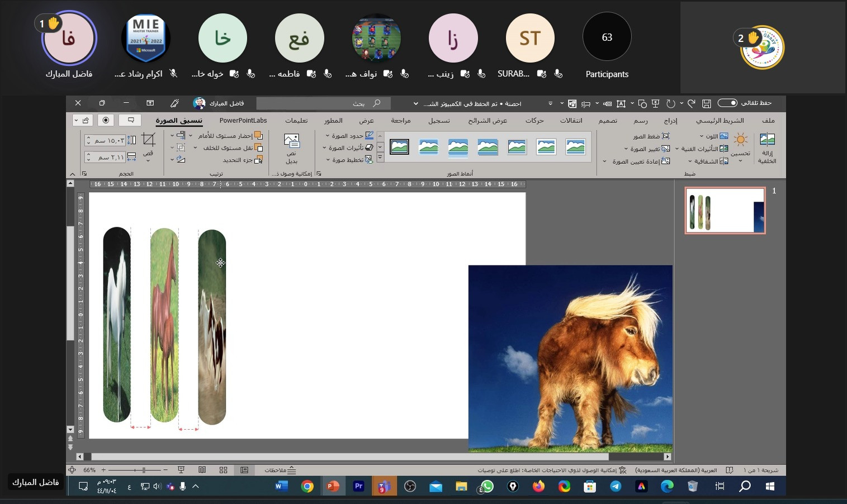The height and width of the screenshot is (504, 847).
Task: Open the PowerPointLabs tab
Action: (x=243, y=120)
